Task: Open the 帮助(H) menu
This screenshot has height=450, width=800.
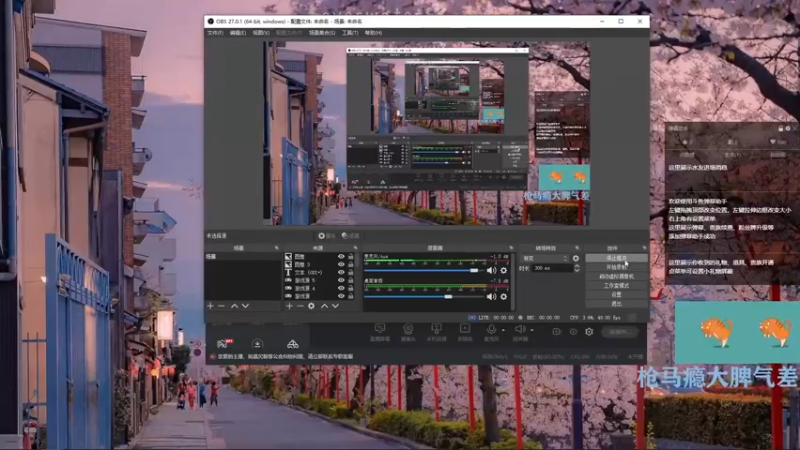Action: [x=373, y=33]
